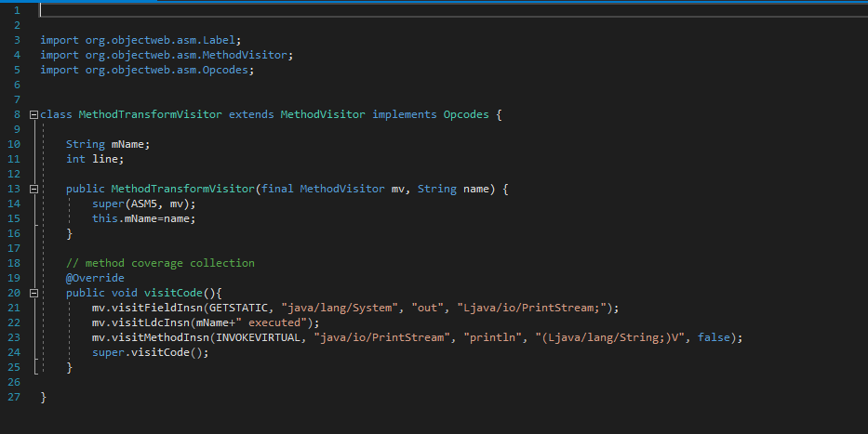Click 'this.mName=name;' statement
This screenshot has height=434, width=868.
click(x=144, y=219)
